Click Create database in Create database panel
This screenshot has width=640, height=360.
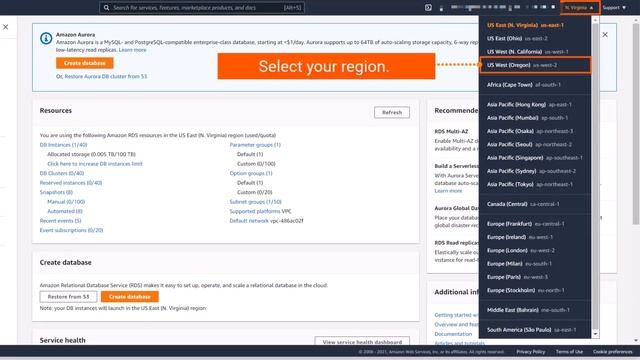(130, 297)
